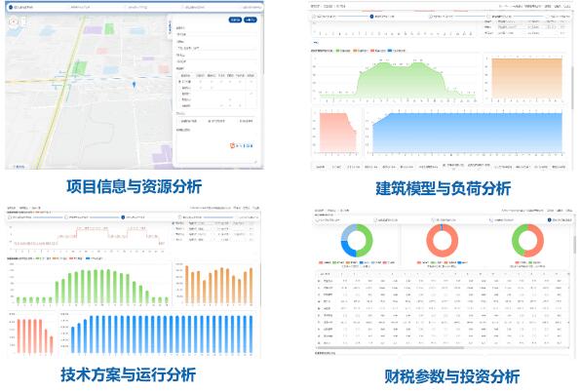Click the orange logo icon in the map form panel
Image resolution: width=580 pixels, height=392 pixels.
[233, 146]
